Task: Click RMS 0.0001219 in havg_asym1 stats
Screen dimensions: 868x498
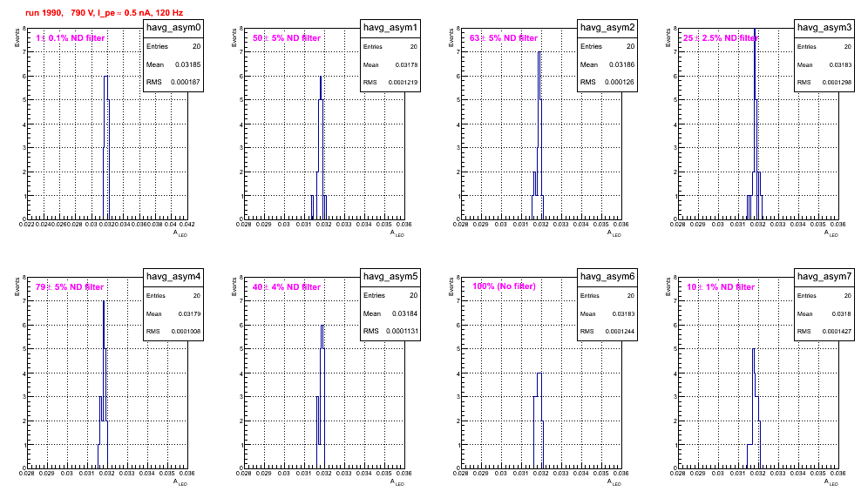Action: (390, 82)
